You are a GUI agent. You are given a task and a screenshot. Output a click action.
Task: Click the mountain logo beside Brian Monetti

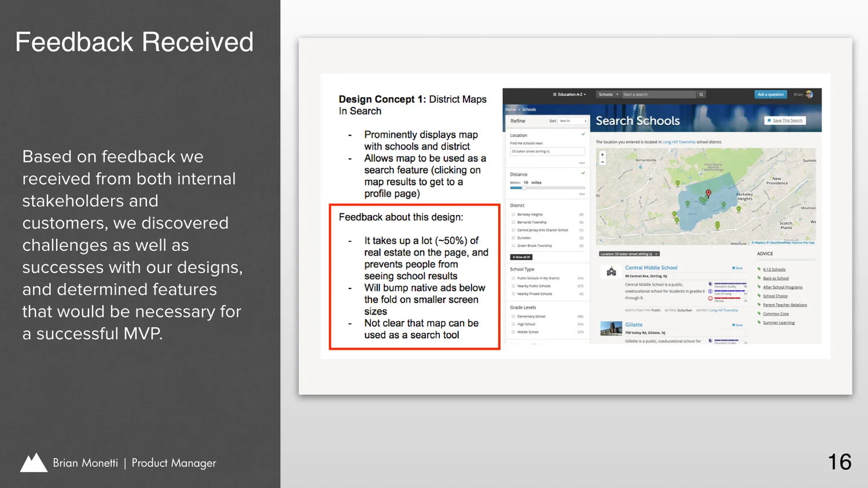click(34, 463)
